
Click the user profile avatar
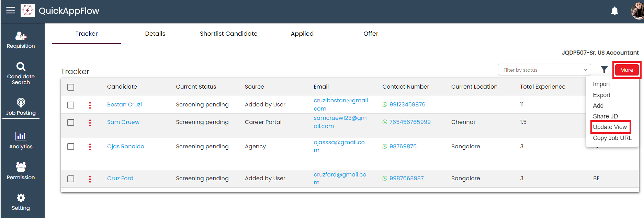pyautogui.click(x=637, y=11)
